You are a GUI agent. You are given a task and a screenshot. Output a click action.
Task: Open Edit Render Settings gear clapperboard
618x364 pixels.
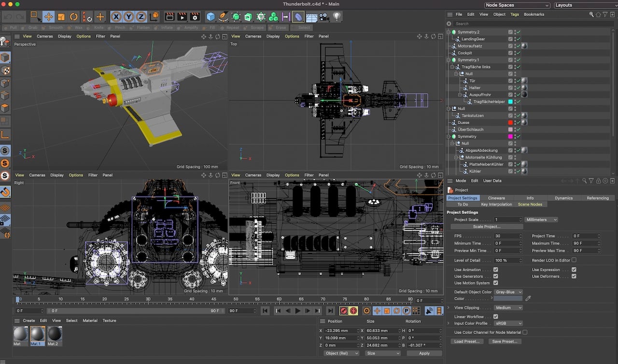tap(195, 17)
